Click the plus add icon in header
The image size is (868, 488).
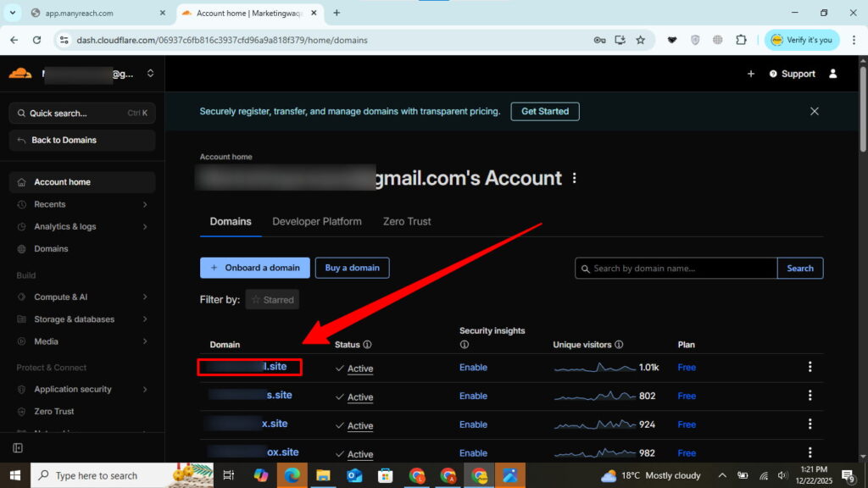click(750, 74)
